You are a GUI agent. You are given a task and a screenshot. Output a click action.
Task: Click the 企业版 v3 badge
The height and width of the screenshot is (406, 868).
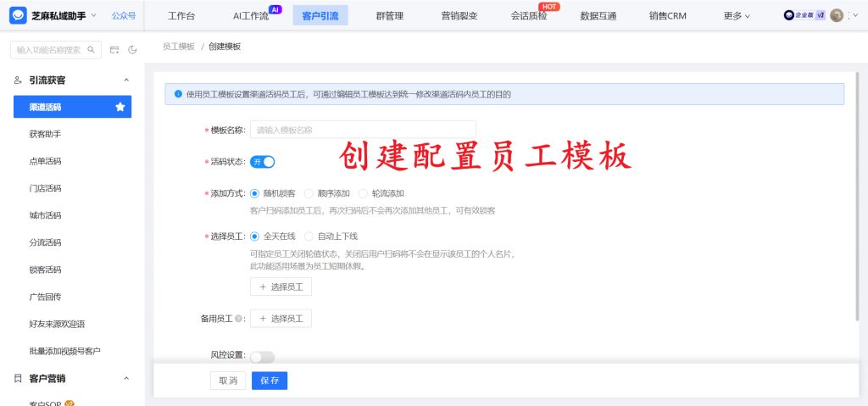pos(804,15)
